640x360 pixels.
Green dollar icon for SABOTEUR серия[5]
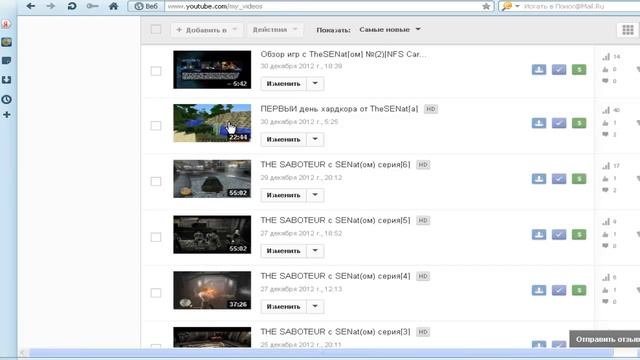pos(579,234)
